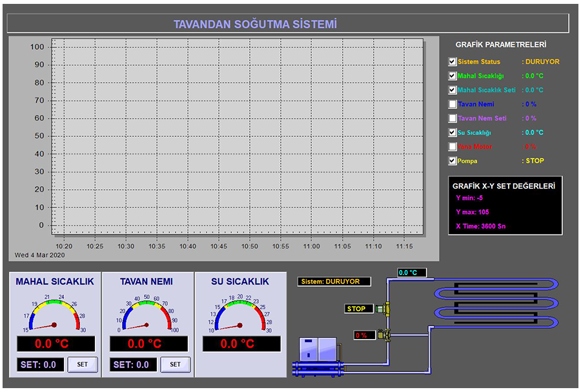The height and width of the screenshot is (392, 581).
Task: Click the Wed 4 Mar 2020 date label
Action: click(x=39, y=255)
